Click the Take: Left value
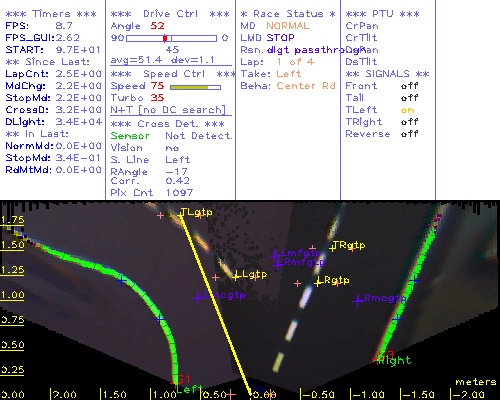The width and height of the screenshot is (500, 400). [x=289, y=74]
